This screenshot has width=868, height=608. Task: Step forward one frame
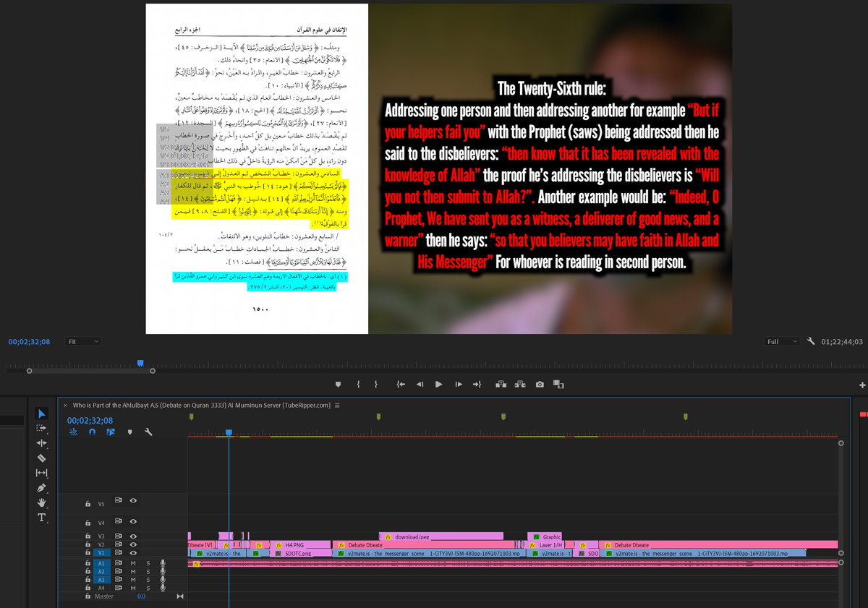pos(458,385)
